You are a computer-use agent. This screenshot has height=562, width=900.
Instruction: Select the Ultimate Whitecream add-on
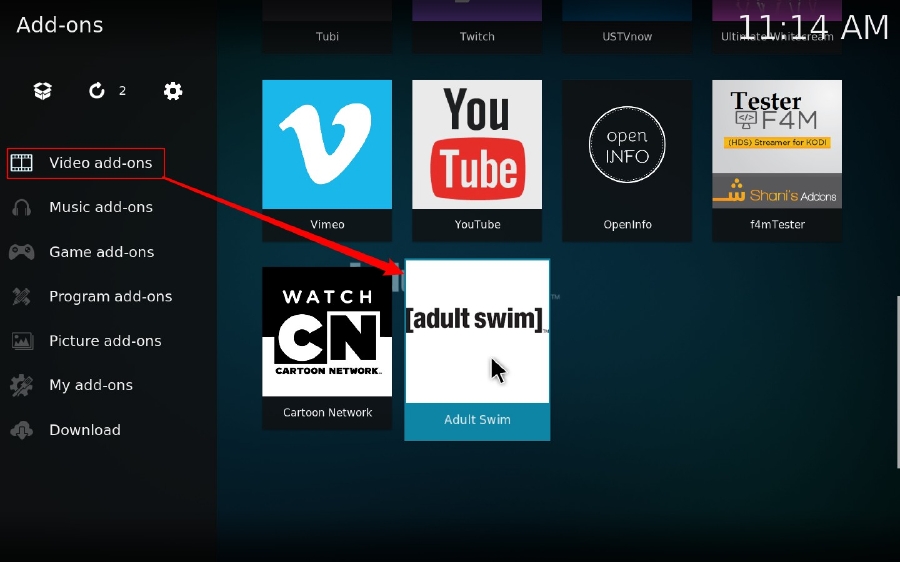point(777,26)
